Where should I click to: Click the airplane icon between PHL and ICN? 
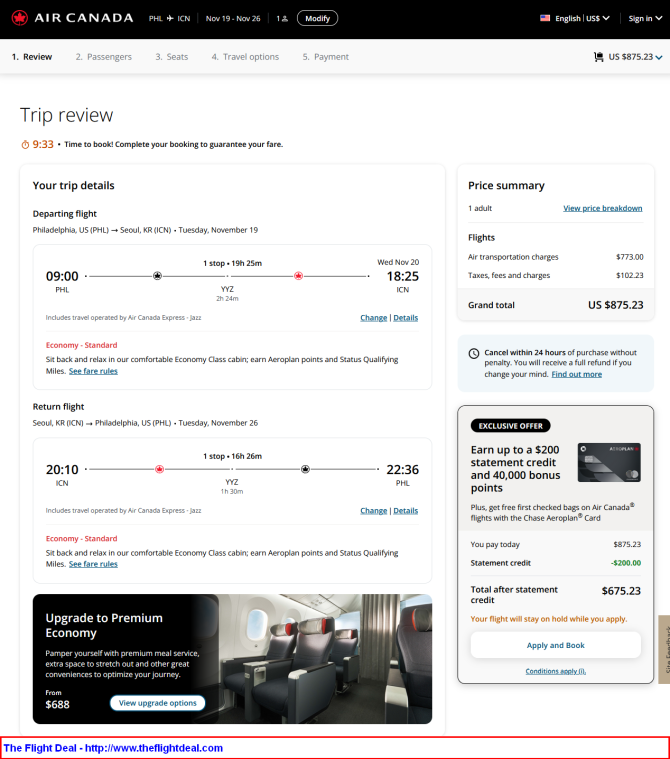click(x=170, y=18)
